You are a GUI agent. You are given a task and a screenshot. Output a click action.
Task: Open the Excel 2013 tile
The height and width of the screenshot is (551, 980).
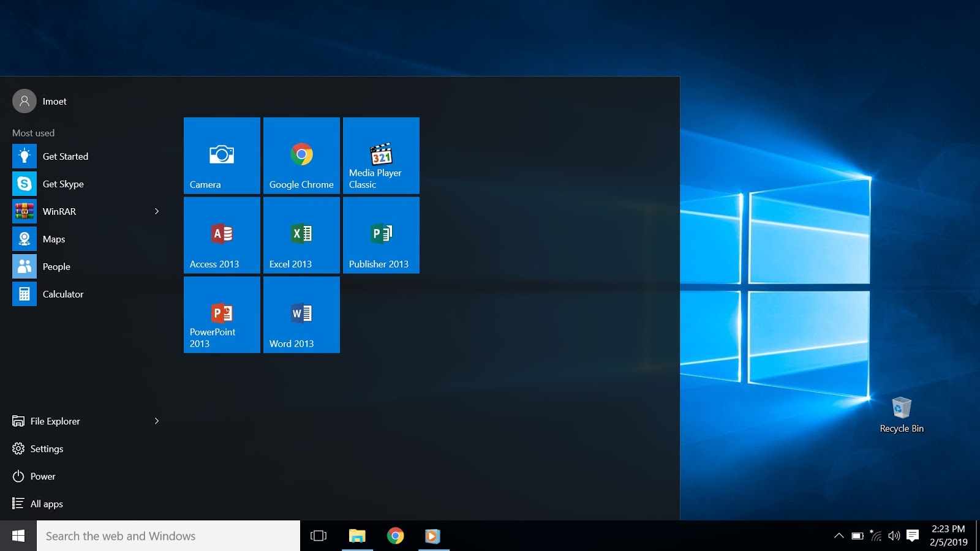point(301,235)
